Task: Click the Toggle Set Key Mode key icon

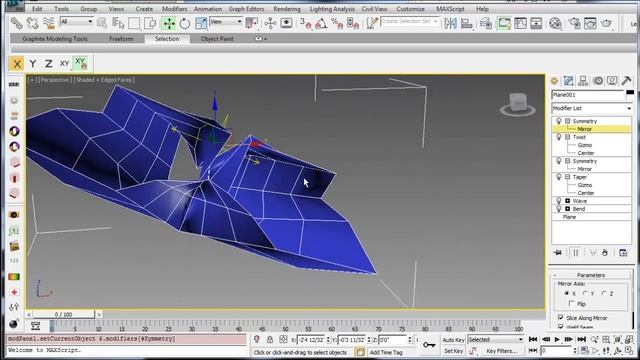Action: [429, 345]
